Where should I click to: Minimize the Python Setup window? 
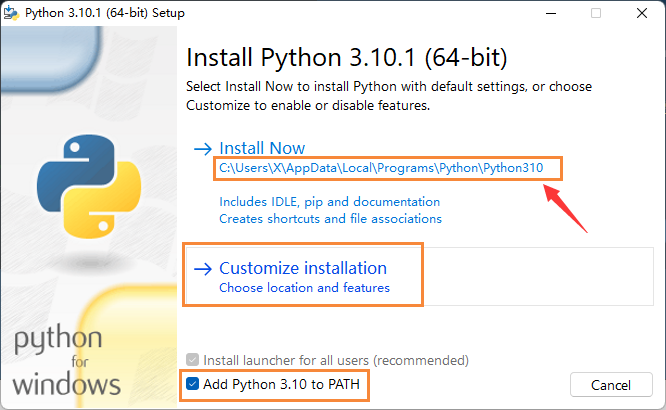(551, 13)
